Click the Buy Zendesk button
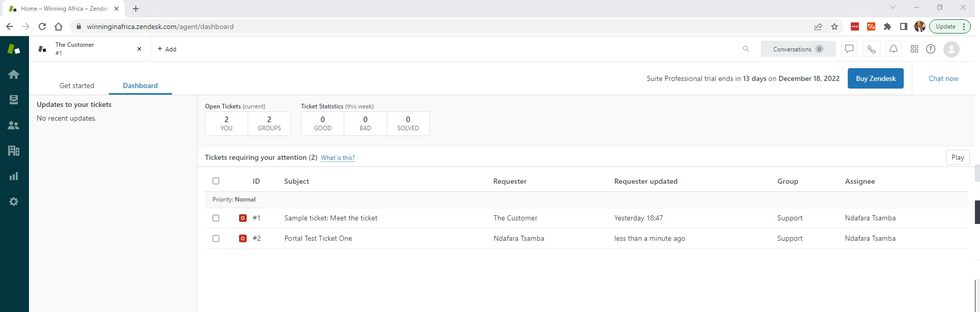The image size is (980, 312). (876, 78)
